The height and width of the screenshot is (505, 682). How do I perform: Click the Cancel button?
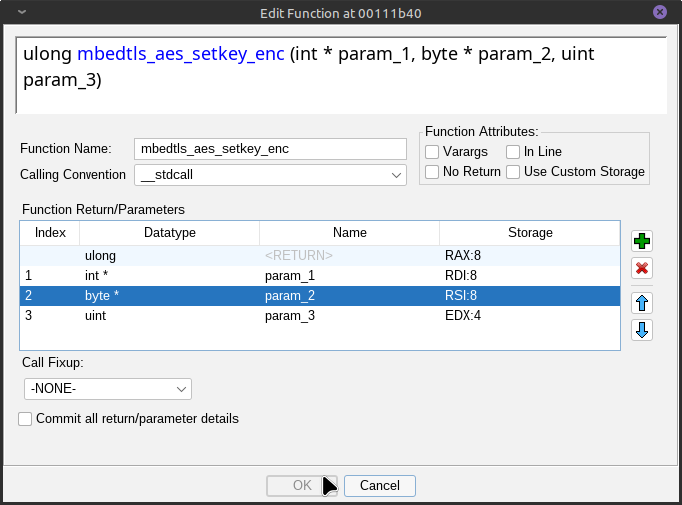pos(380,485)
